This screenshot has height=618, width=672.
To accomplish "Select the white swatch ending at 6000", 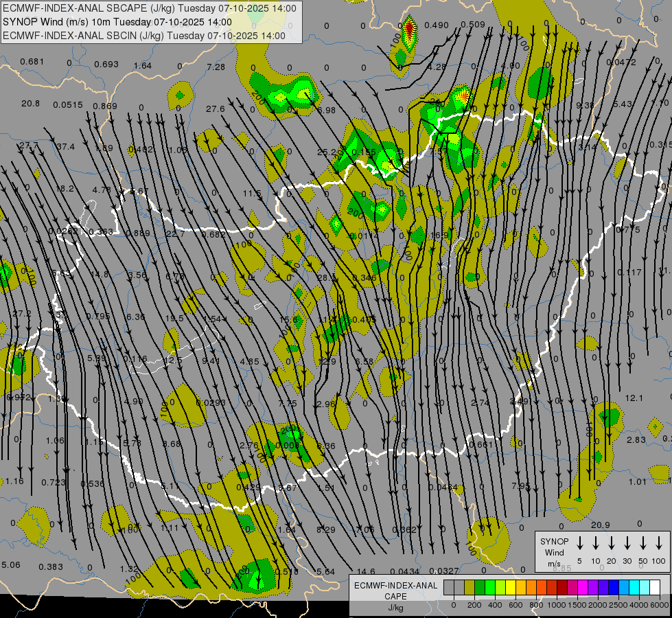I will tap(654, 587).
